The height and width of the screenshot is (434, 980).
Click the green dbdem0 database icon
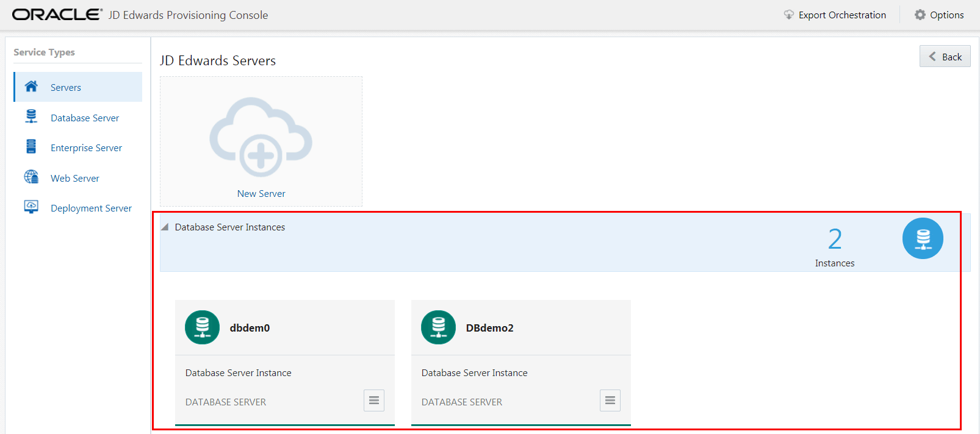point(202,327)
